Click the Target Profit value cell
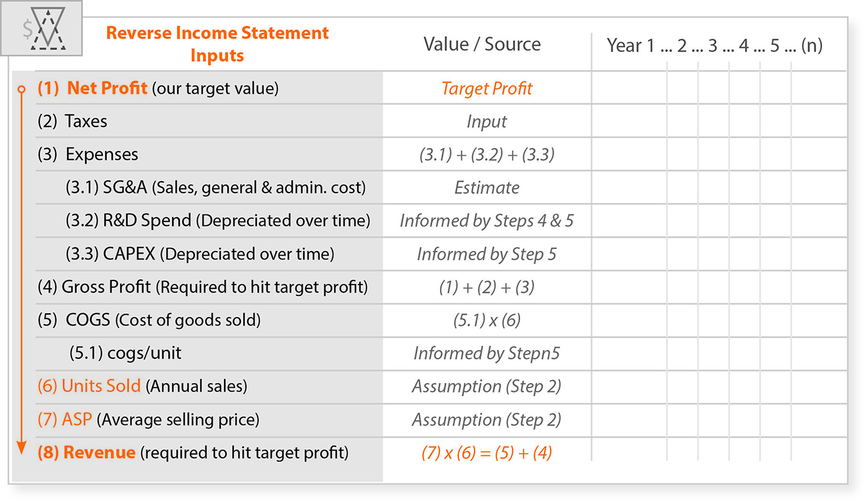Viewport: 867px width, 504px height. click(487, 89)
